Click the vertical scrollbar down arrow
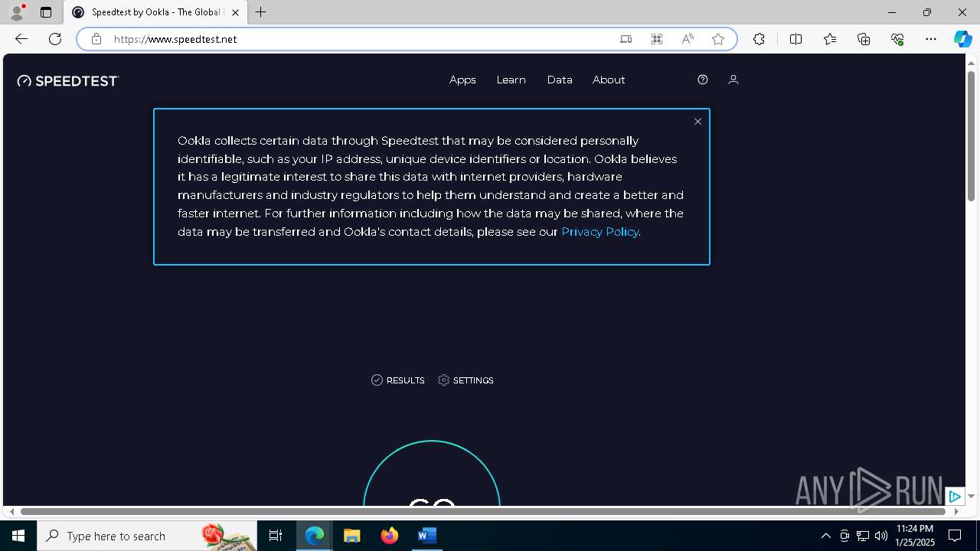Image resolution: width=980 pixels, height=551 pixels. [971, 496]
